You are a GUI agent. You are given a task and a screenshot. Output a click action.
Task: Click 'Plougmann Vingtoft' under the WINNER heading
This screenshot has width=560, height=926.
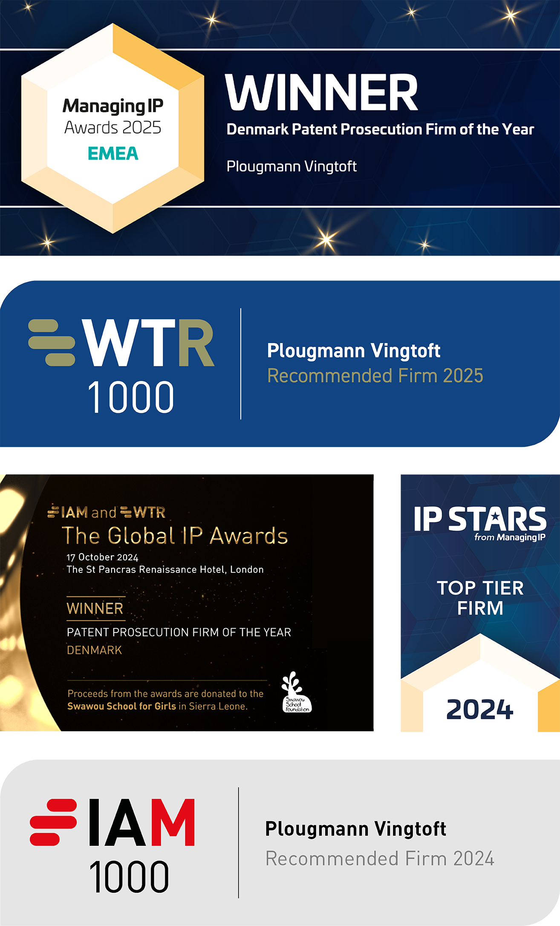tap(292, 166)
